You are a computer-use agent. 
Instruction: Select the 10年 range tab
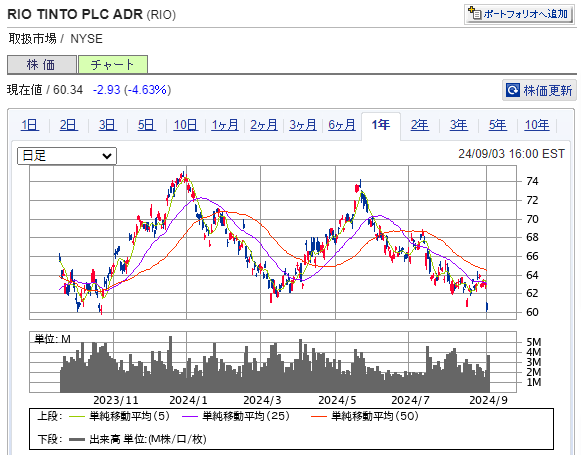[537, 125]
